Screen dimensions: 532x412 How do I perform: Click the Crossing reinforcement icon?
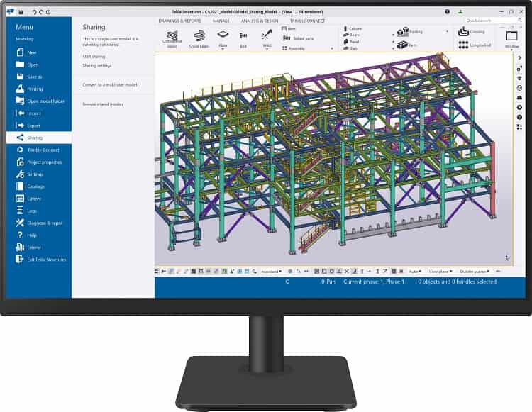463,32
